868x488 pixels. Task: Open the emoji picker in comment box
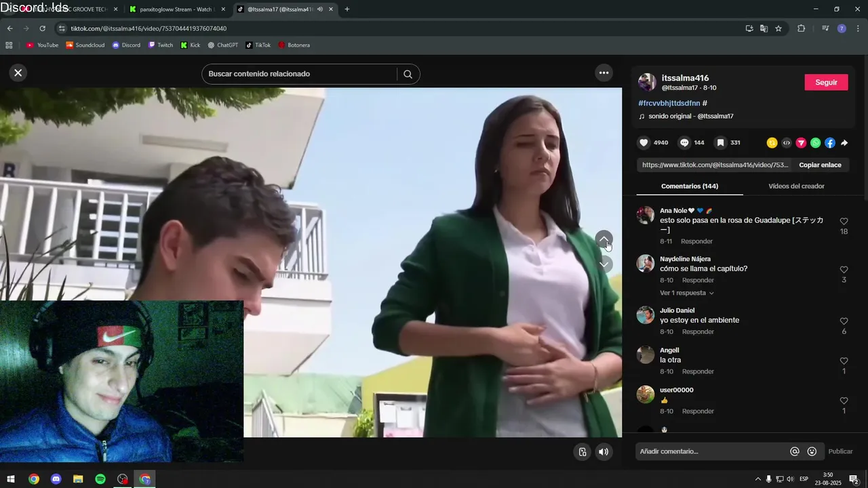(x=812, y=451)
